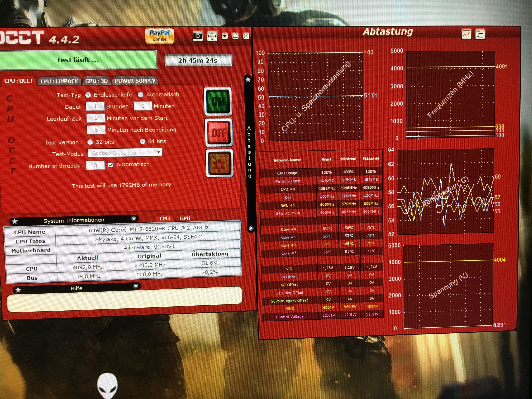
Task: Click the graph view icon in Abtastung
Action: [466, 34]
